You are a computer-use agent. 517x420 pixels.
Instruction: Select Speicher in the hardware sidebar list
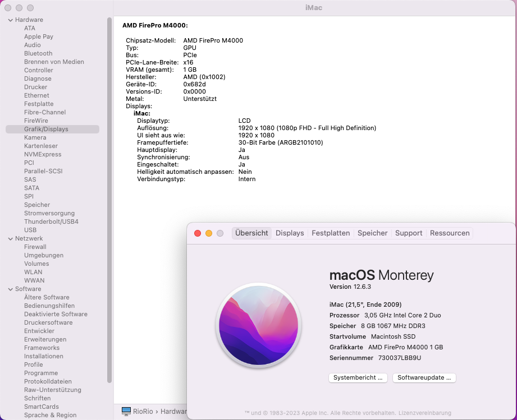tap(37, 205)
